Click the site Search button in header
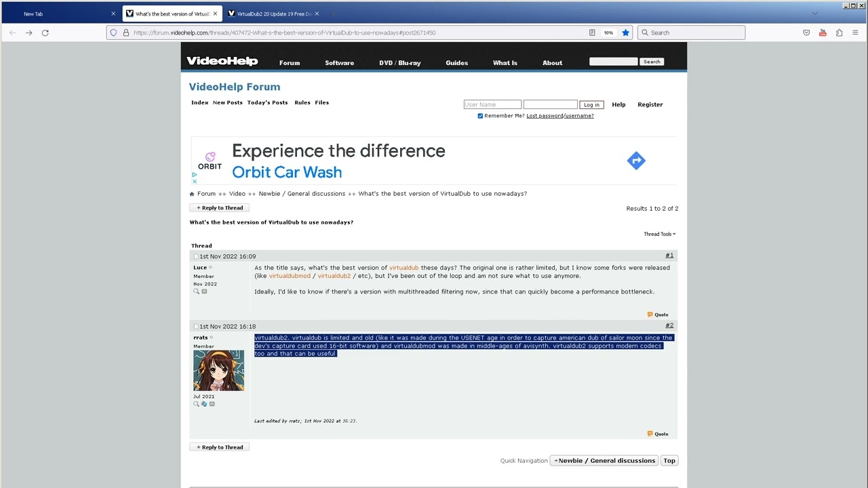 pos(652,62)
